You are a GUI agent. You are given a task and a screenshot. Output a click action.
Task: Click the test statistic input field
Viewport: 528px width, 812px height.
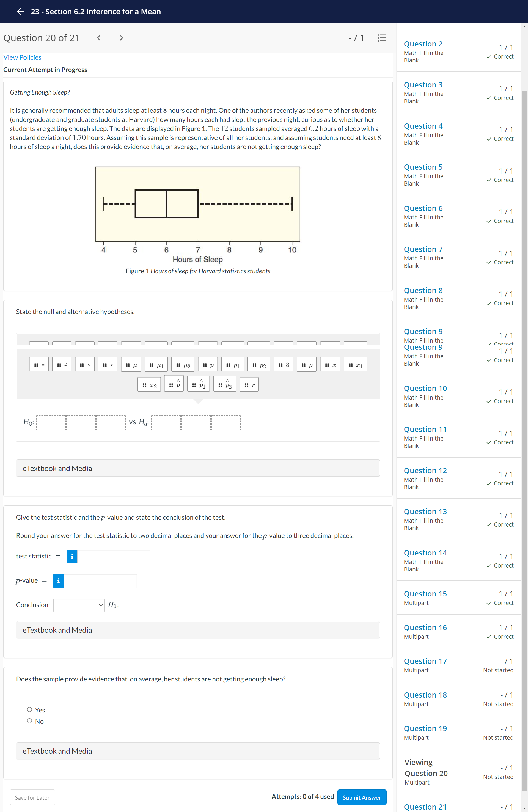114,557
